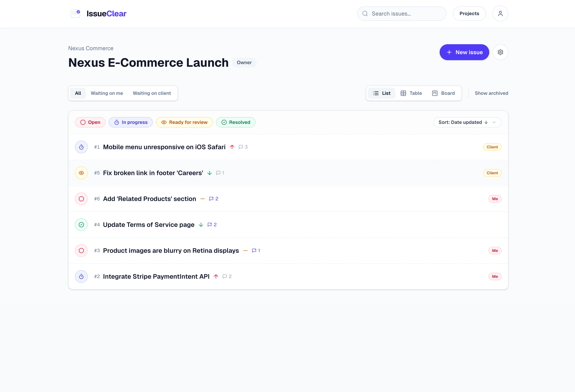Click comment icon on Mobile menu issue
This screenshot has height=392, width=575.
tap(240, 147)
